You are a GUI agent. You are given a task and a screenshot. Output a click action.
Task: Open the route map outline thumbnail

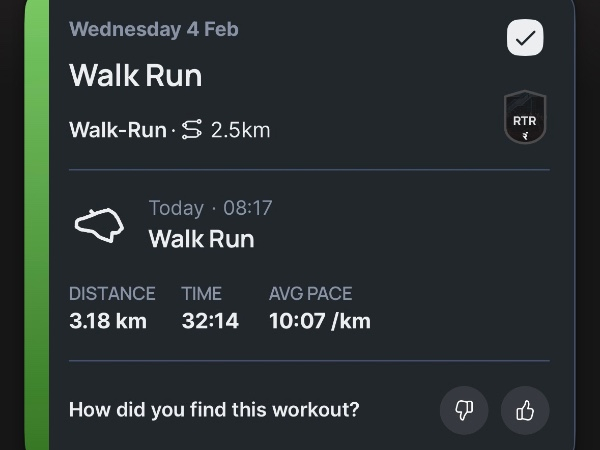[99, 225]
